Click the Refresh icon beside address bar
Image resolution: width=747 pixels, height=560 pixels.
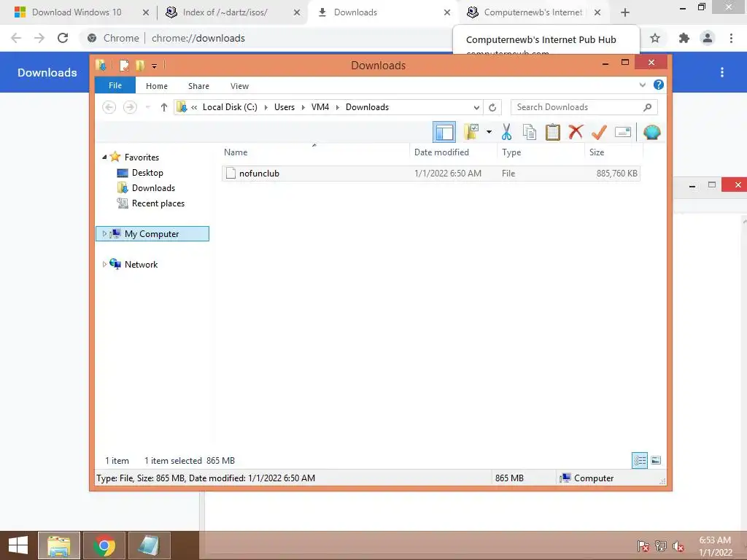(492, 107)
